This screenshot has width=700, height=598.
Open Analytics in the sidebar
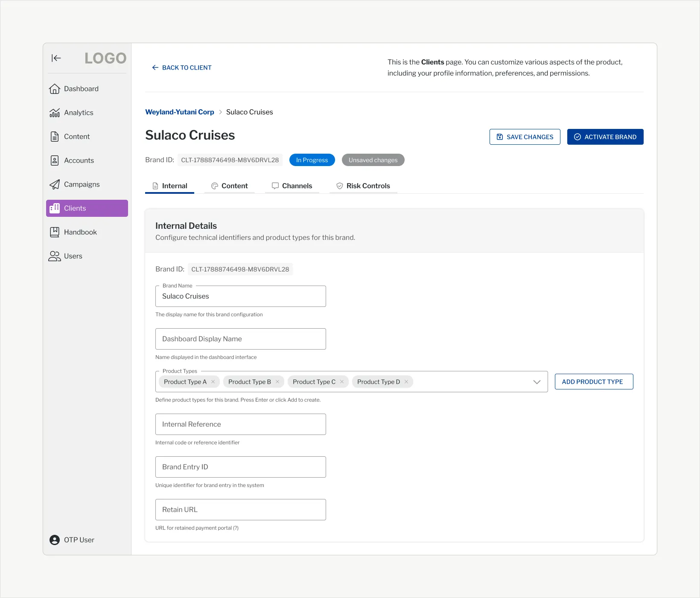[x=87, y=113]
